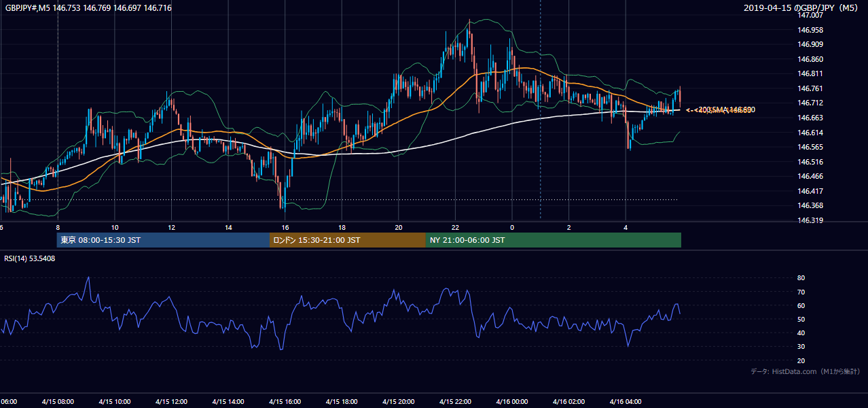Click hour 16 on the price chart axis
This screenshot has height=408, width=868.
click(x=285, y=227)
